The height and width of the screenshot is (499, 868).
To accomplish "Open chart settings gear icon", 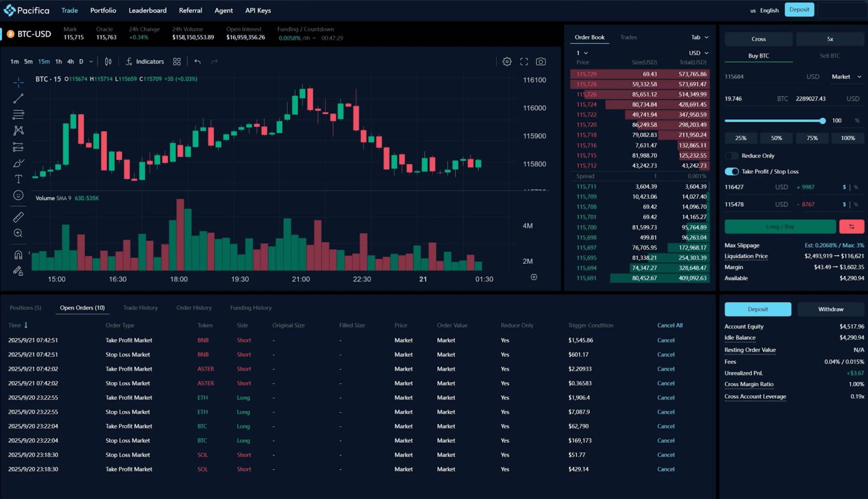I will click(507, 62).
